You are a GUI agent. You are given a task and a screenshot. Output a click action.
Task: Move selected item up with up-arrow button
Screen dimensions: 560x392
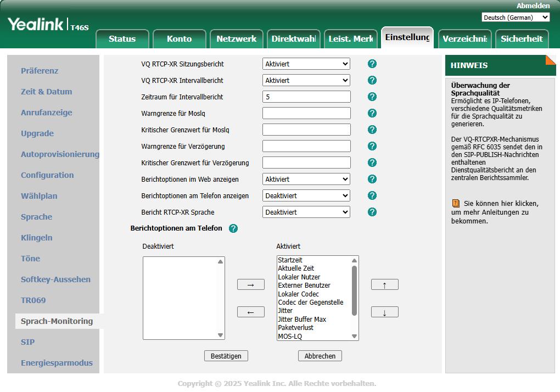click(384, 284)
